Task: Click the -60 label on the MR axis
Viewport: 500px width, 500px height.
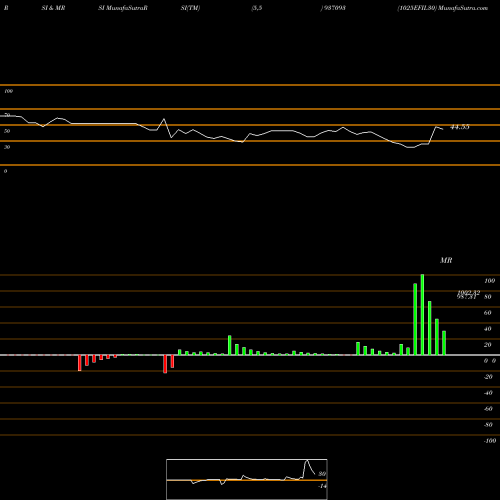Action: click(x=488, y=409)
